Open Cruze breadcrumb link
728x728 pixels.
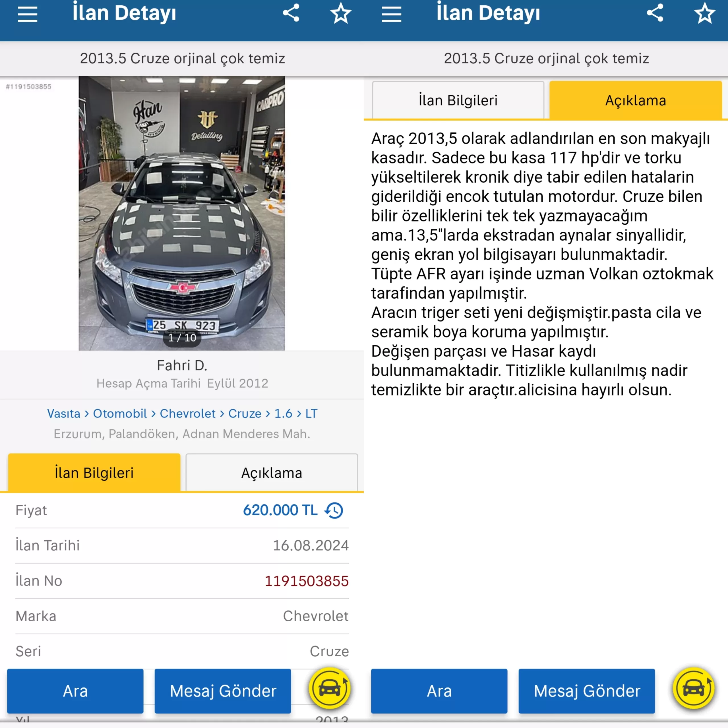[x=245, y=413]
